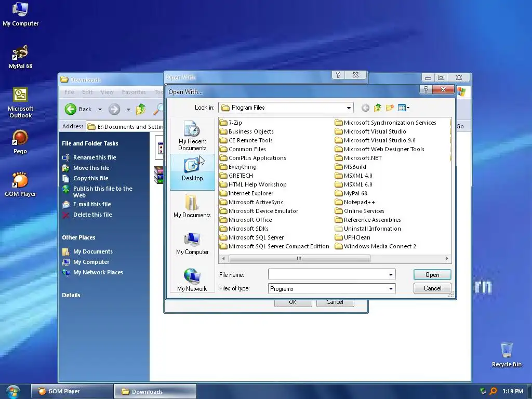Select Desktop in the places bar
Viewport: 532px width, 399px height.
[x=192, y=172]
